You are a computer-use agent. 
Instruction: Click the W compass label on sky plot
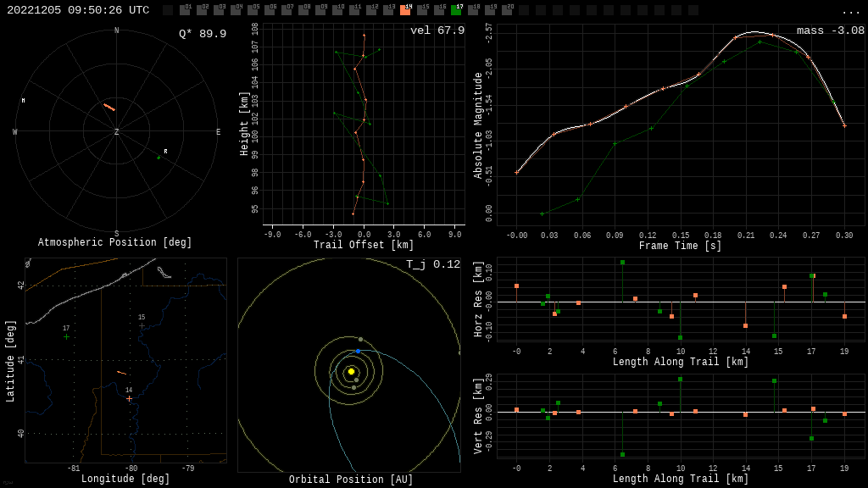coord(15,131)
